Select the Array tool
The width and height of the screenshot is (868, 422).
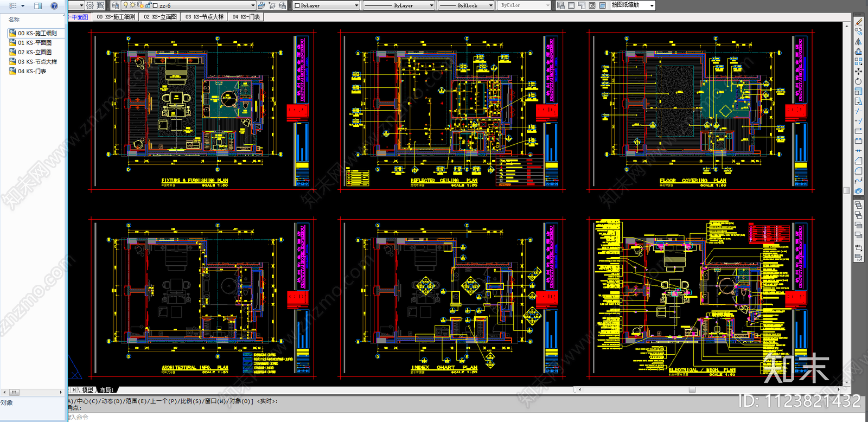coord(858,61)
